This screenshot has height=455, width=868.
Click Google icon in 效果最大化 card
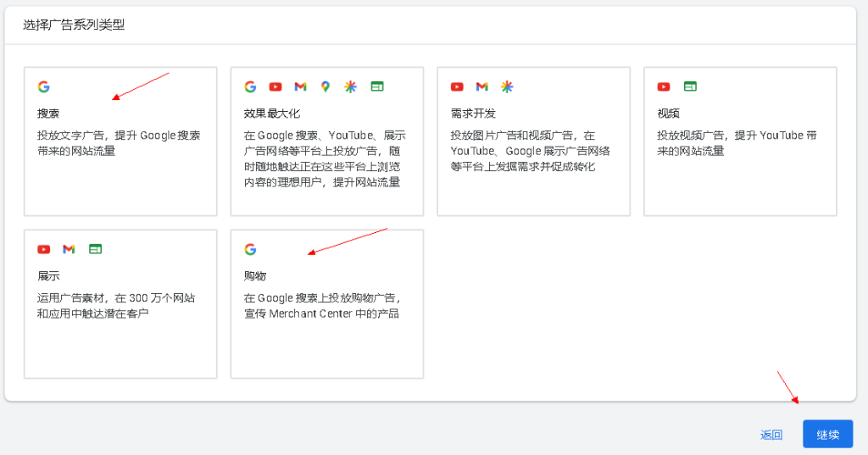pyautogui.click(x=250, y=86)
